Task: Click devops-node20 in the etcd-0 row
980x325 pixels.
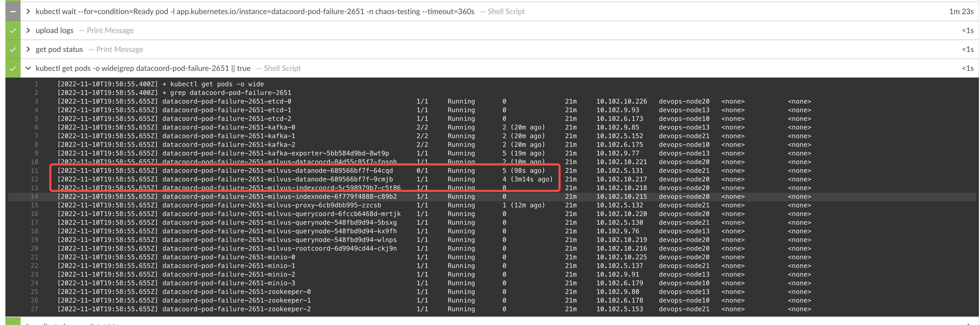Action: (x=684, y=101)
